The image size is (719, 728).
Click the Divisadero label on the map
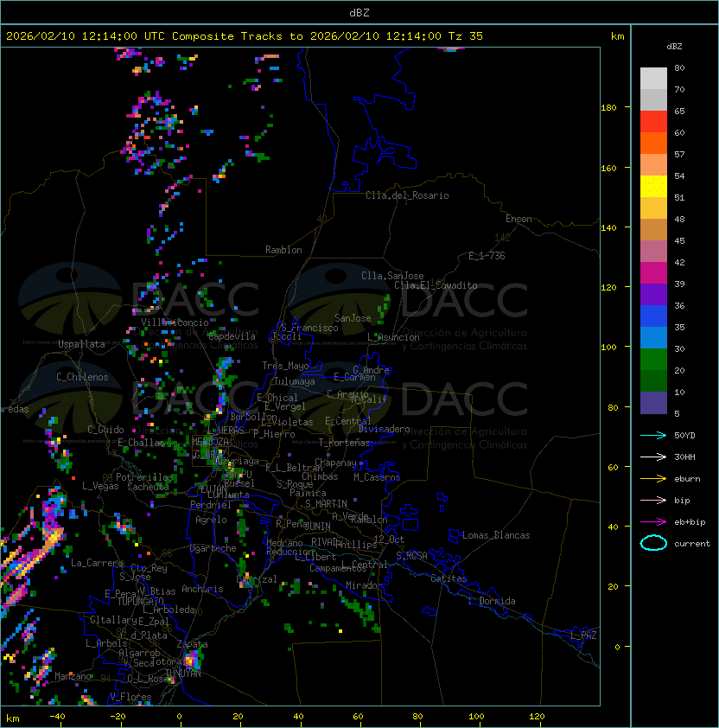(x=385, y=429)
